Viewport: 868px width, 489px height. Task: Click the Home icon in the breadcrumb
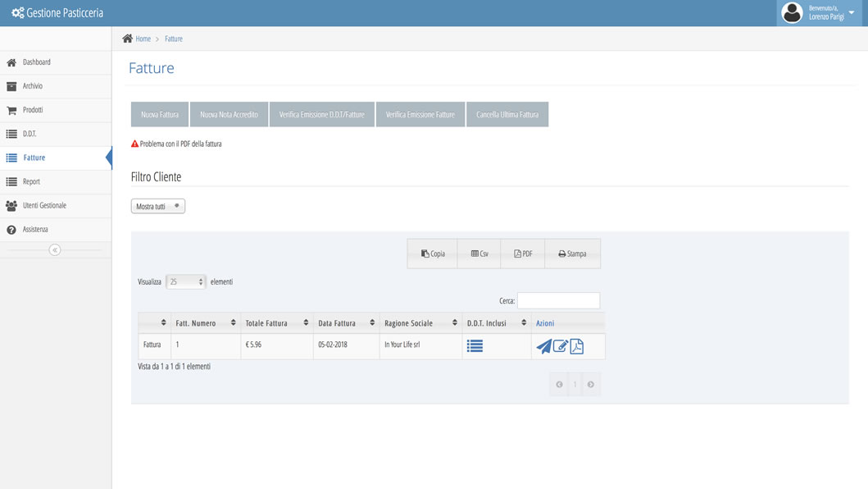click(127, 39)
